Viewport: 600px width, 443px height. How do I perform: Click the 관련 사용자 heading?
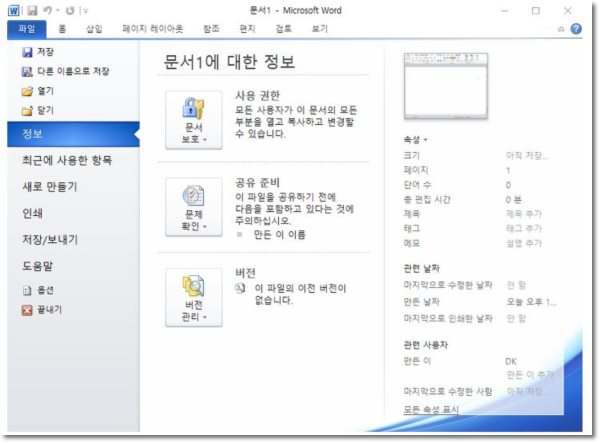coord(426,345)
